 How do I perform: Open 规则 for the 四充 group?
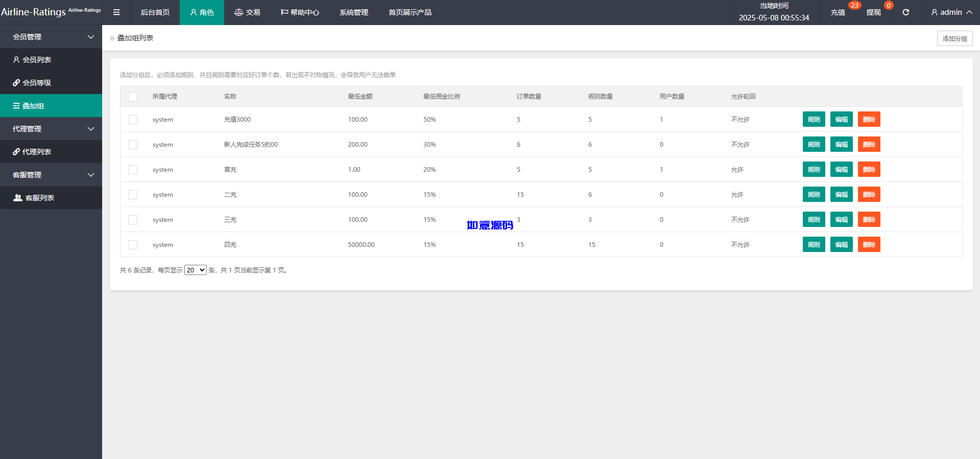point(814,244)
